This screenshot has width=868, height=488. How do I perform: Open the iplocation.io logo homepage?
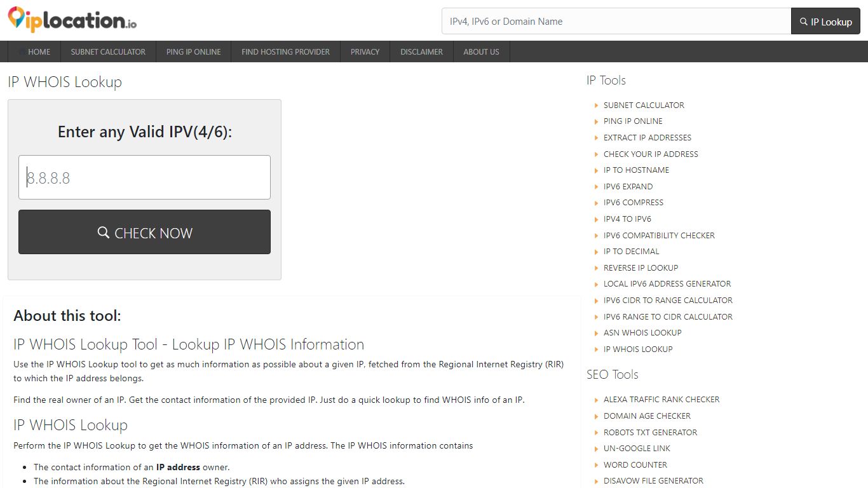[x=72, y=20]
